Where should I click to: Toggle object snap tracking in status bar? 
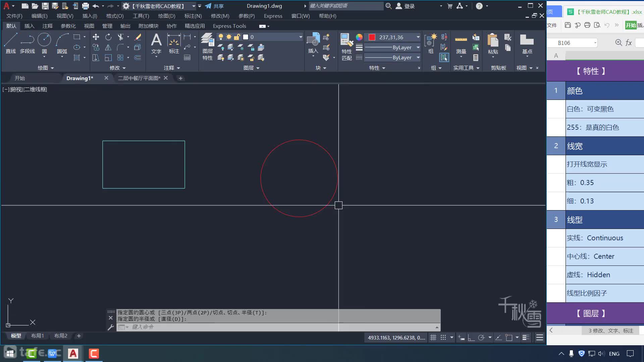[499, 338]
